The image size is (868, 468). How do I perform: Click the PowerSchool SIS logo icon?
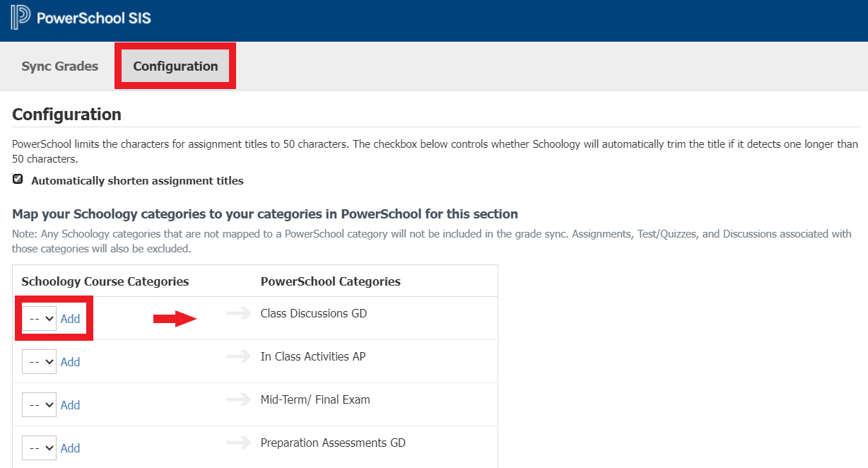(21, 17)
